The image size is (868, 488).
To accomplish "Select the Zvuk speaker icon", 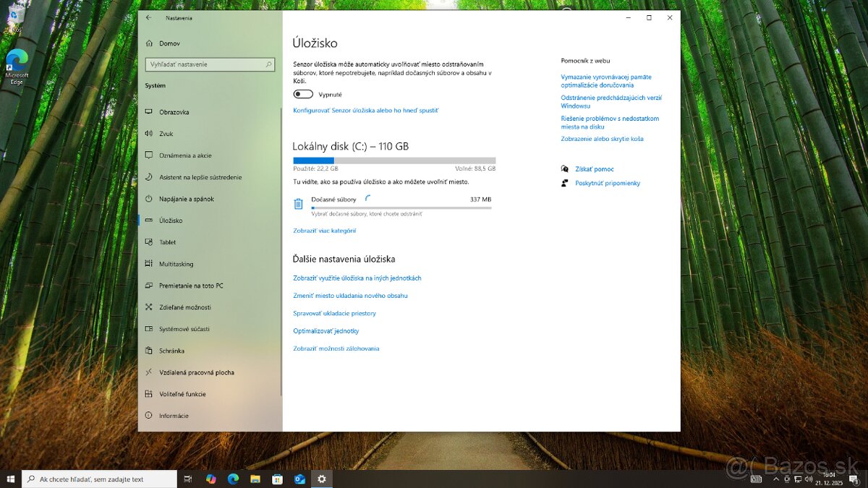I will (x=149, y=134).
